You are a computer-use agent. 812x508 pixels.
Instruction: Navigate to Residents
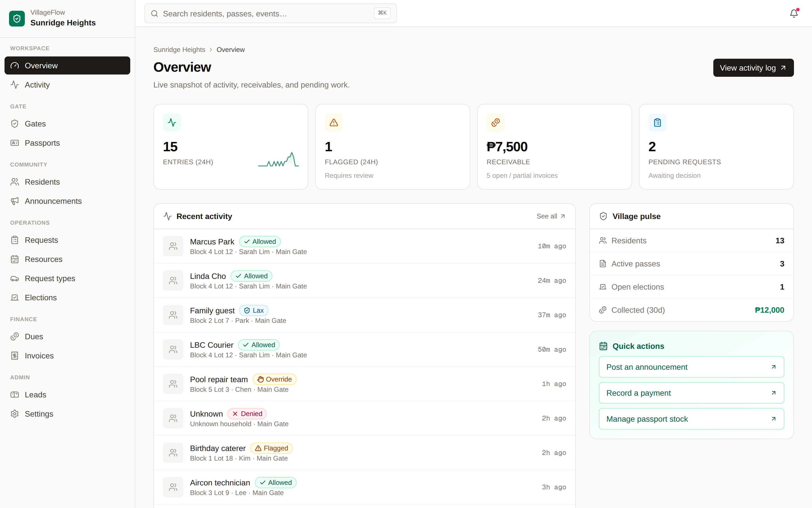click(x=67, y=182)
